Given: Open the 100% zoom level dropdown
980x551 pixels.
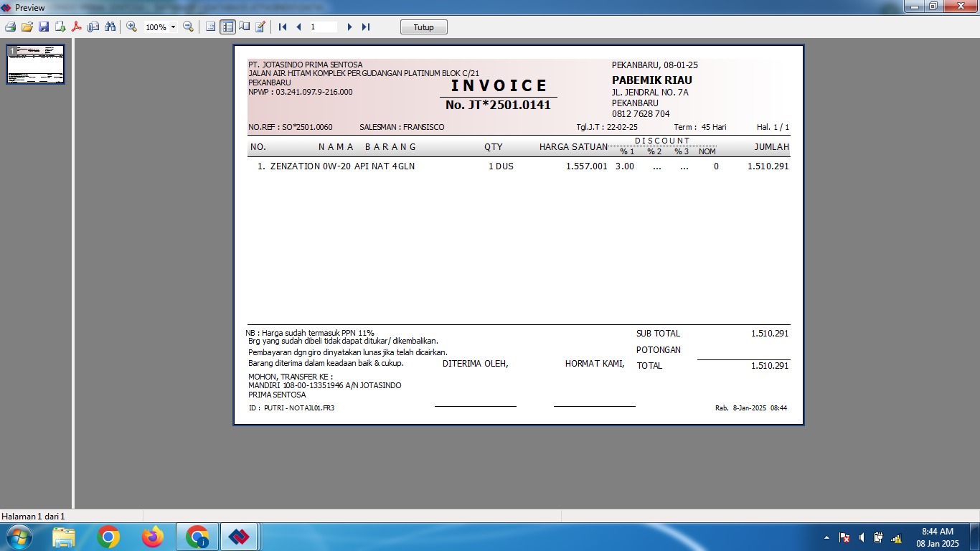Looking at the screenshot, I should [x=173, y=27].
